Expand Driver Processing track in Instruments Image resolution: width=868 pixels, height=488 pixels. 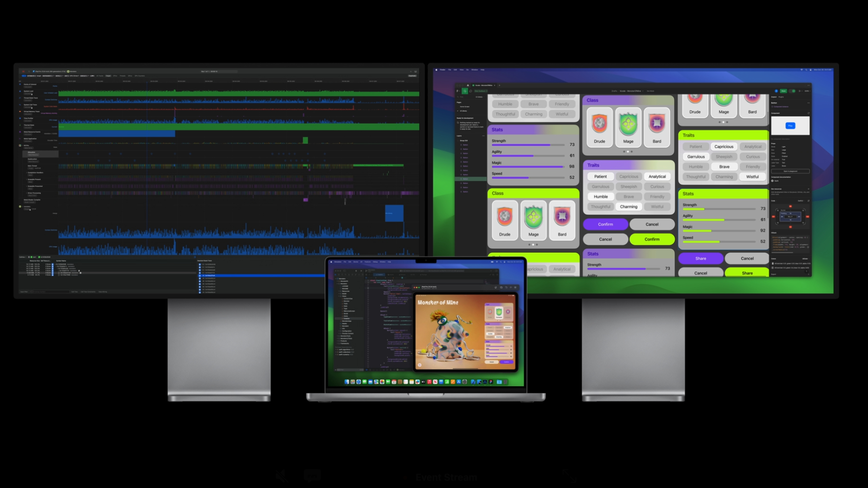(27, 193)
